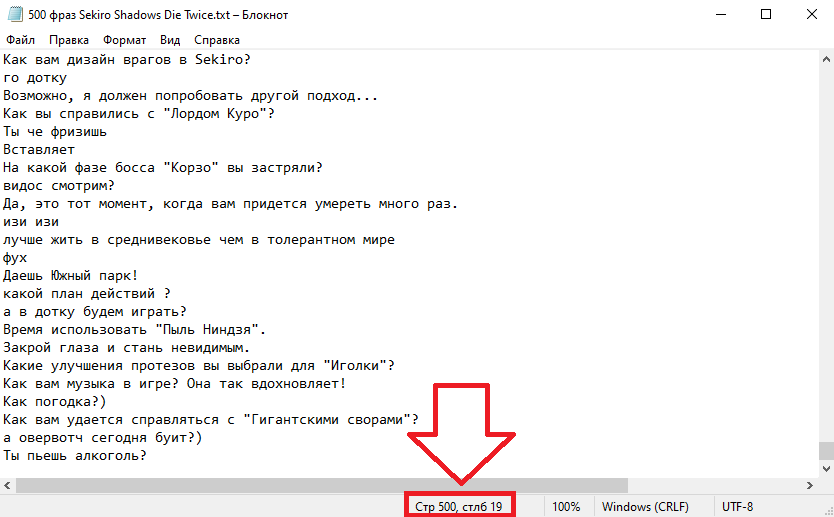Click the 100% zoom status entry
Screen dimensions: 834x517
[x=566, y=506]
